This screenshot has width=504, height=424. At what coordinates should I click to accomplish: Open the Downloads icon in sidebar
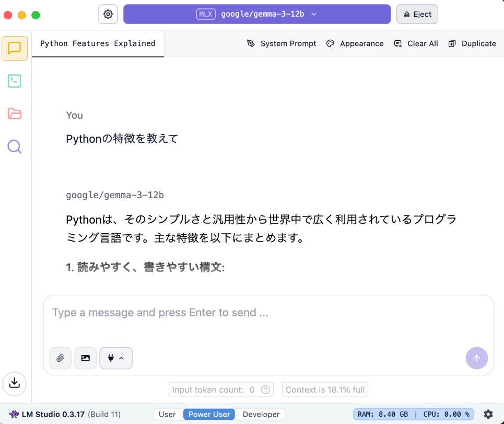tap(15, 383)
